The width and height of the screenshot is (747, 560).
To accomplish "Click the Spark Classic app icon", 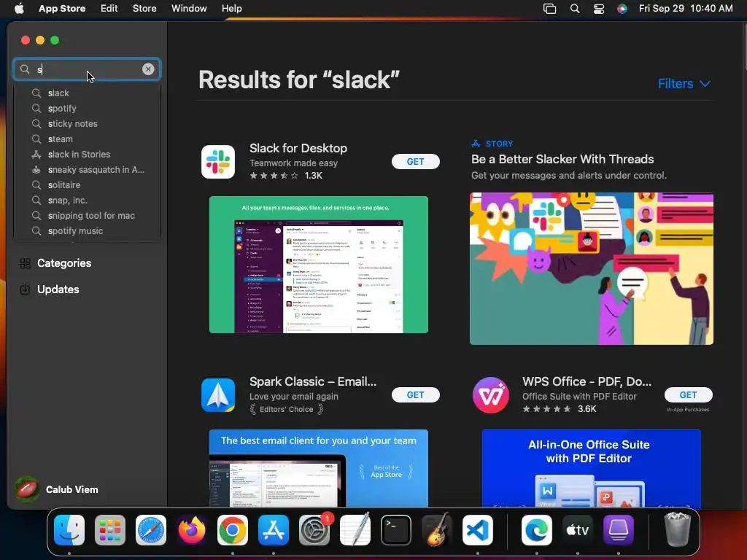I will click(x=217, y=394).
